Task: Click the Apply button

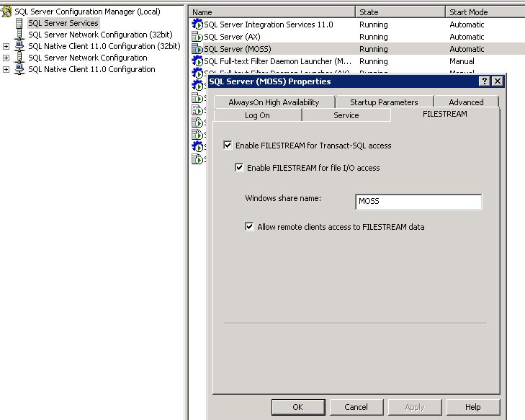Action: click(415, 407)
